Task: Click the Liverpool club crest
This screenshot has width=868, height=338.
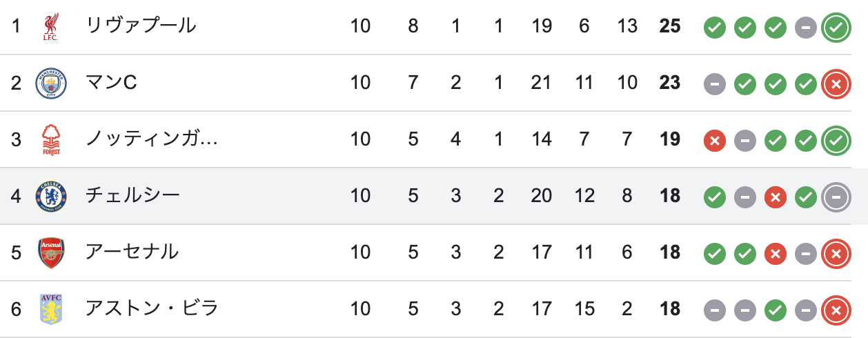Action: coord(51,27)
